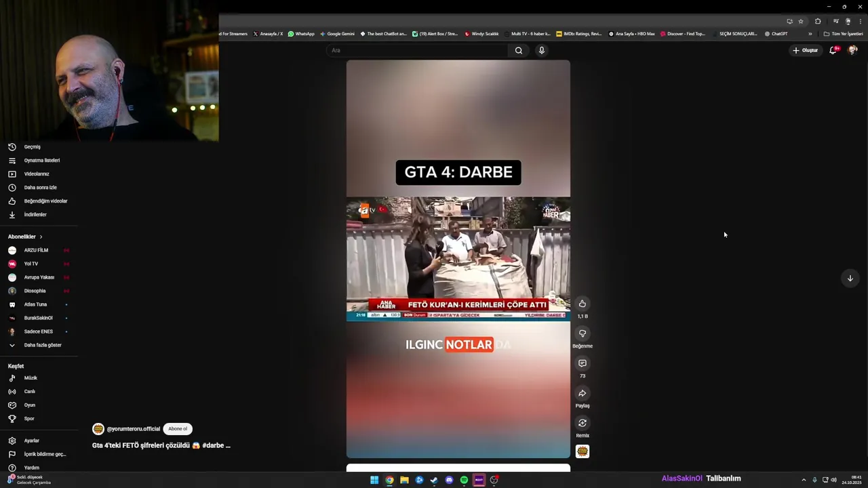Open Tüm Yer İşaretleri folder
Screen dimensions: 868x488
[843, 34]
